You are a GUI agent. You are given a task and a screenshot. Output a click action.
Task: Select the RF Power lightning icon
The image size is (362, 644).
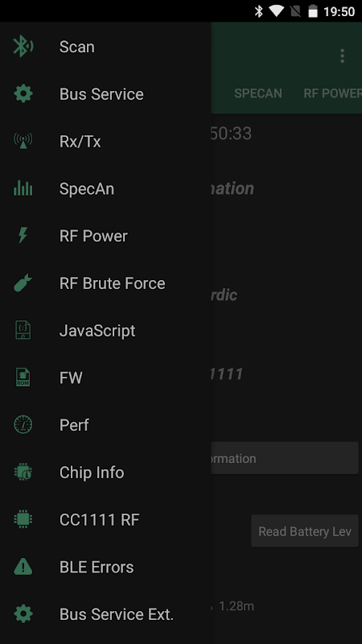[x=23, y=236]
